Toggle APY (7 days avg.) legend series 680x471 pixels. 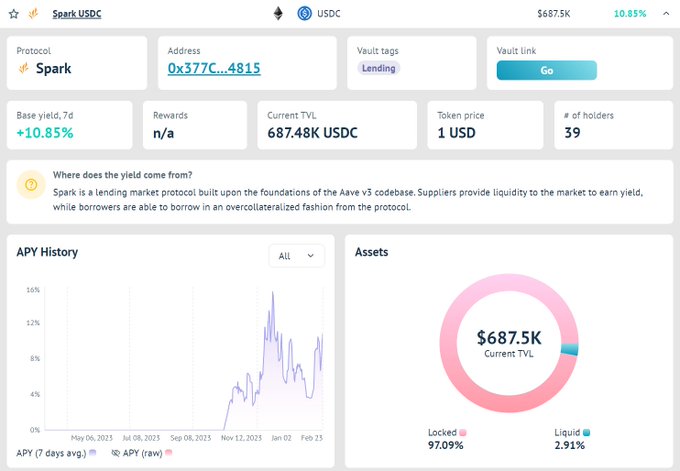[x=56, y=453]
